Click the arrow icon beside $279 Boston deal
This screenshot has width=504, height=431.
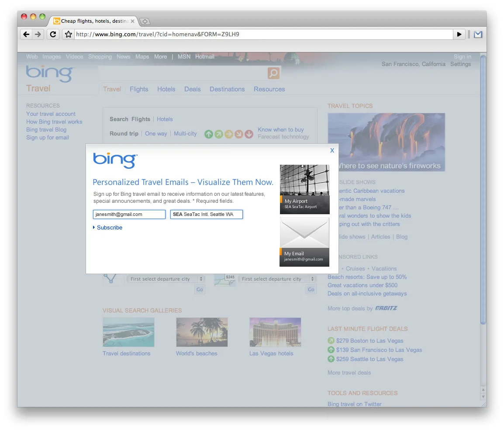(331, 340)
